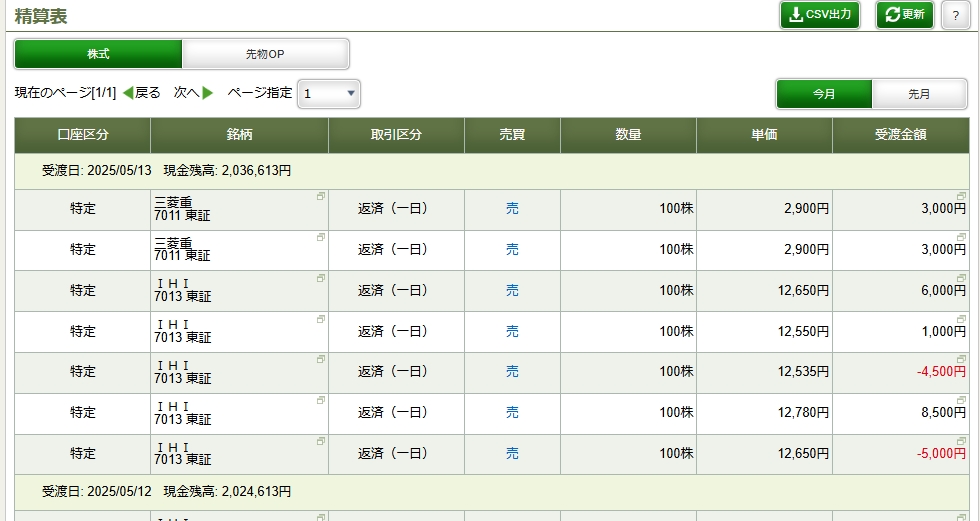Click 売 link in 12,550円 row
This screenshot has width=980, height=521.
[x=512, y=331]
